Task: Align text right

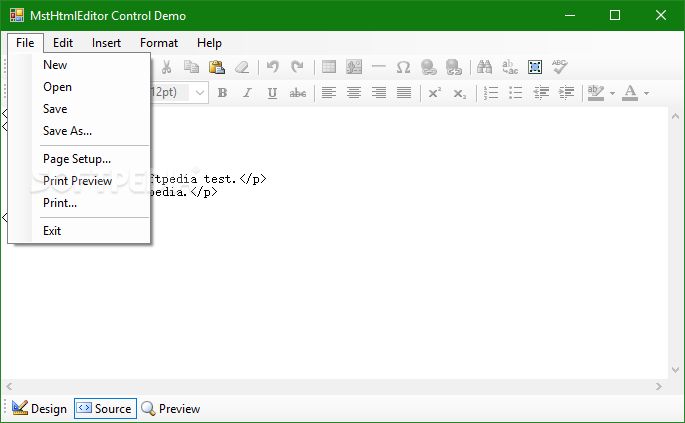Action: pyautogui.click(x=379, y=93)
